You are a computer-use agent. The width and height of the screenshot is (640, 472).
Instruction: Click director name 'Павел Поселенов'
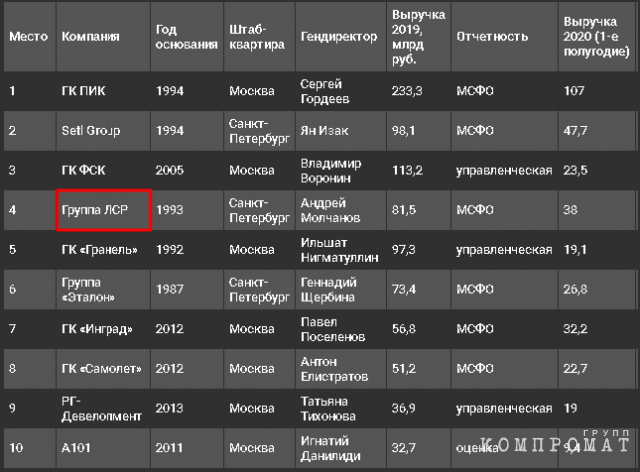coord(333,329)
